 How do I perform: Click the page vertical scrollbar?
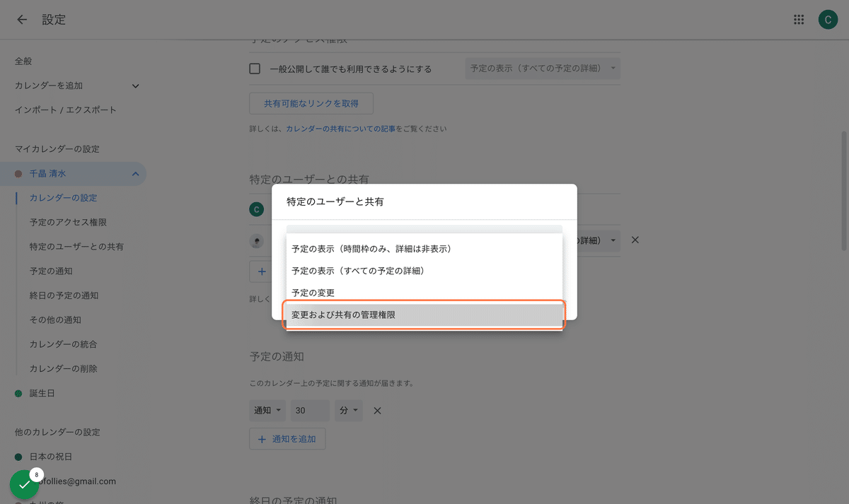(x=843, y=191)
